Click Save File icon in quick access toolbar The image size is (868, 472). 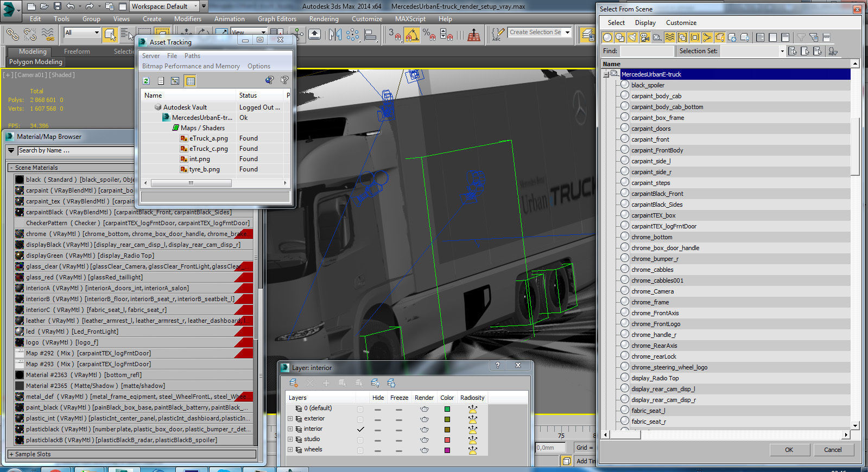[x=58, y=7]
